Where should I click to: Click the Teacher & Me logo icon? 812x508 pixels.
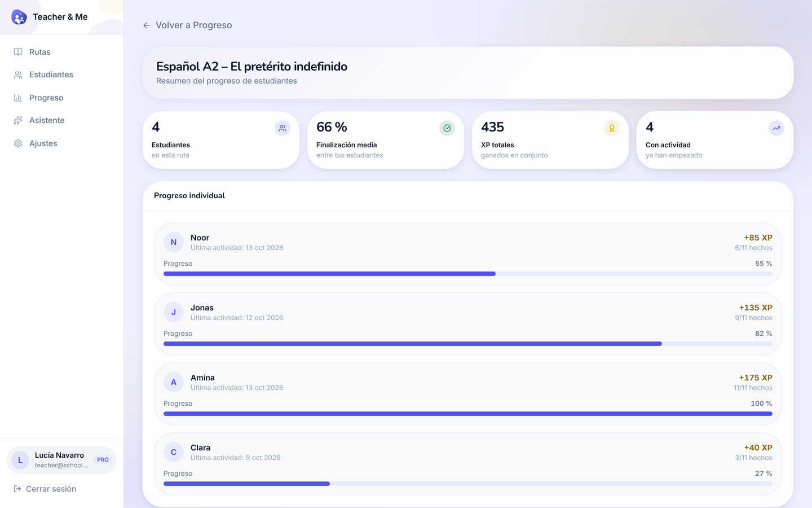pos(19,17)
